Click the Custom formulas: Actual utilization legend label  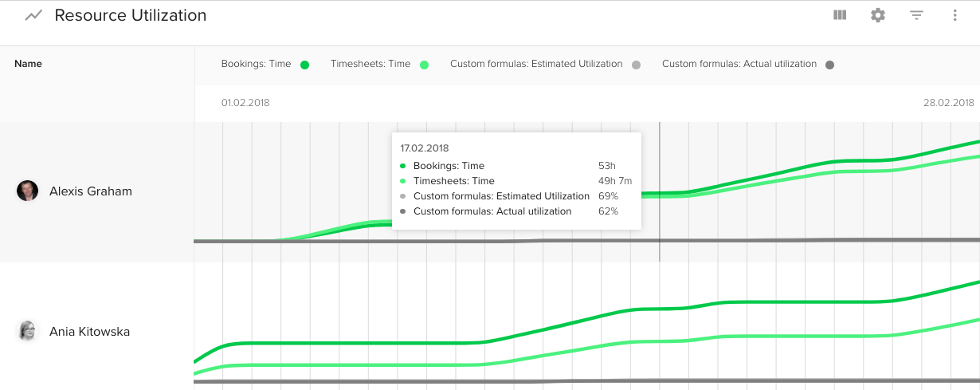click(x=739, y=64)
